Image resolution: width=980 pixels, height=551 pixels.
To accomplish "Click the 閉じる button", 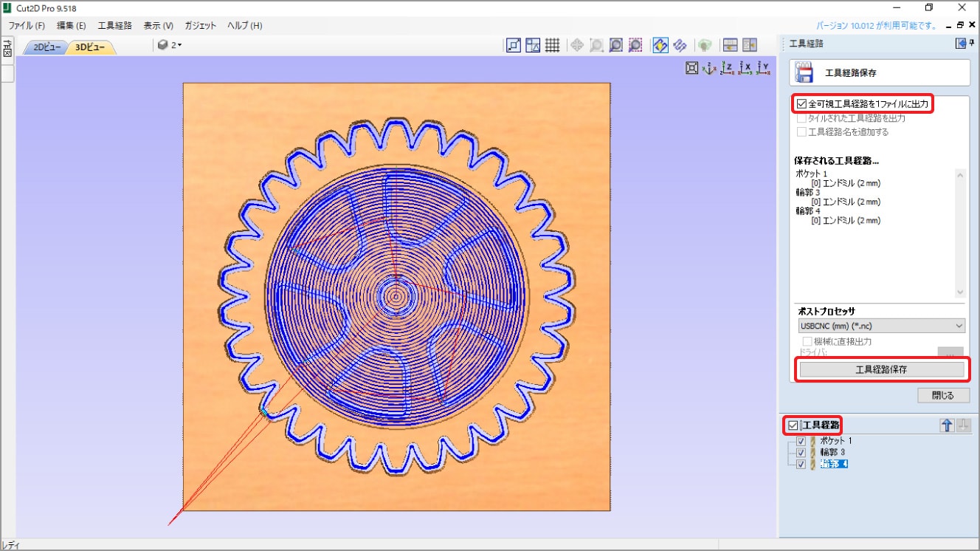I will coord(942,395).
